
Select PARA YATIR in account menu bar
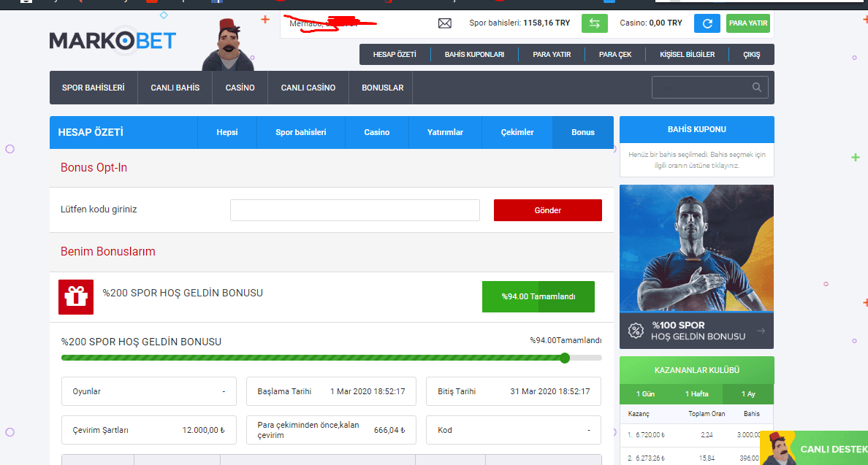point(552,54)
